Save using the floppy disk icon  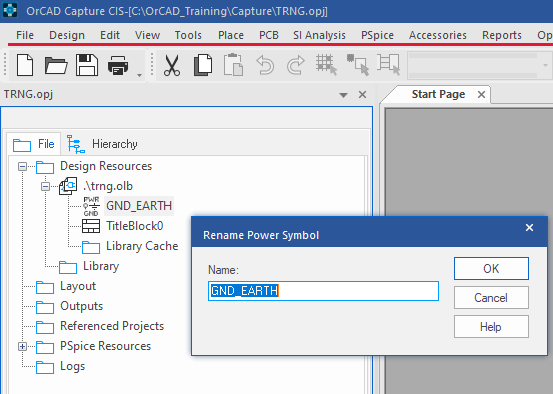pyautogui.click(x=87, y=65)
